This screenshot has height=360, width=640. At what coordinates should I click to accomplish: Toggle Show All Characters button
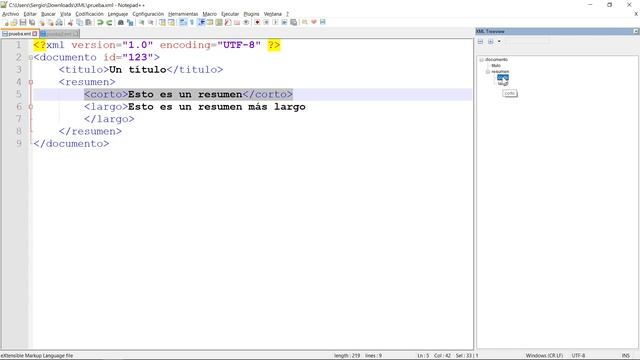[191, 22]
